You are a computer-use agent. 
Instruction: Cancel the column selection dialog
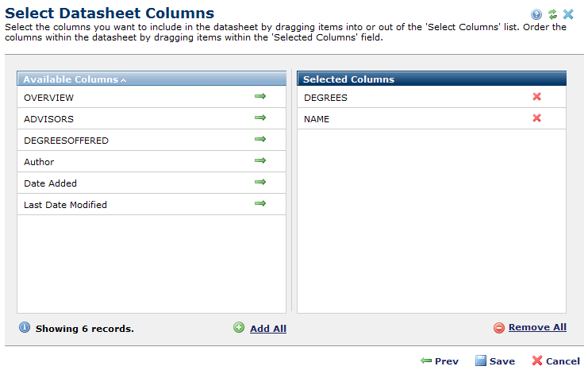click(x=555, y=361)
